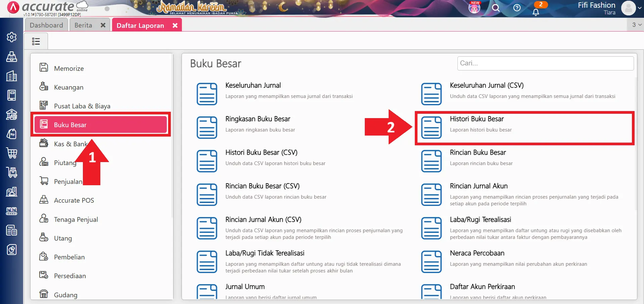Select the shopping cart icon in sidebar

(x=12, y=153)
